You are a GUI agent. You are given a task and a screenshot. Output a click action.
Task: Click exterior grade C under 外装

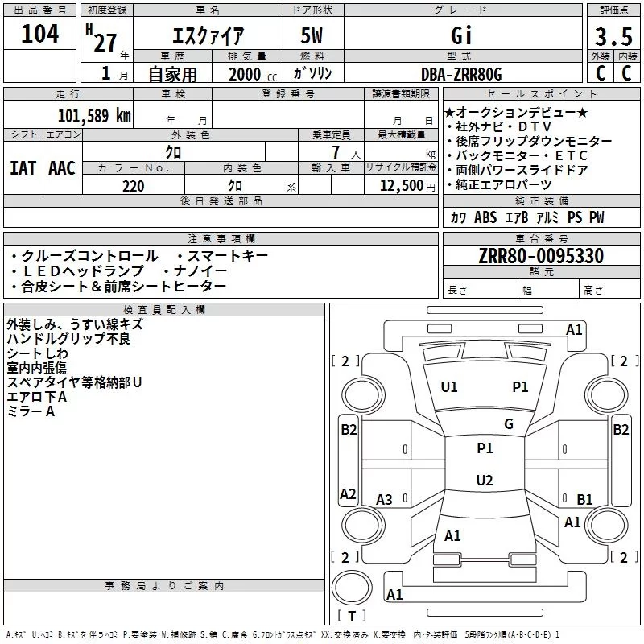click(x=600, y=73)
